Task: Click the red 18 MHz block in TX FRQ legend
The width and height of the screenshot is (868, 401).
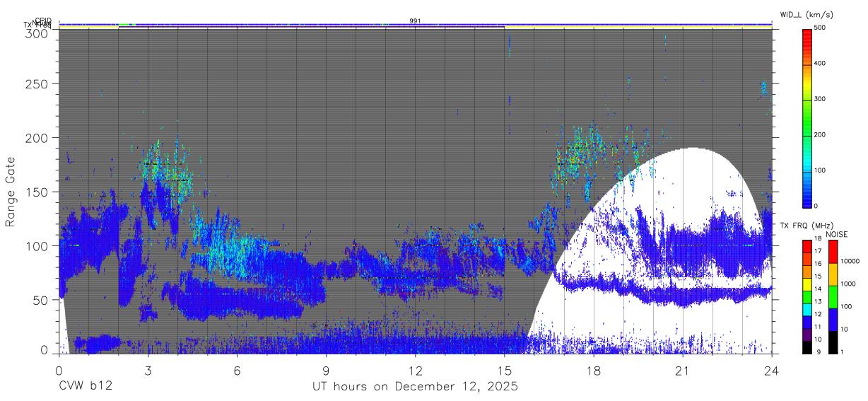Action: 807,247
